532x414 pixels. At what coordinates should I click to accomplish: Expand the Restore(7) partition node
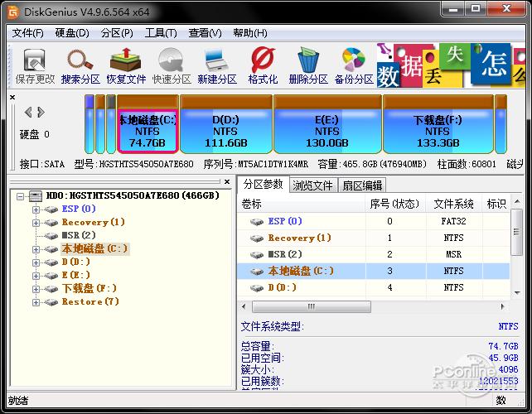click(36, 302)
